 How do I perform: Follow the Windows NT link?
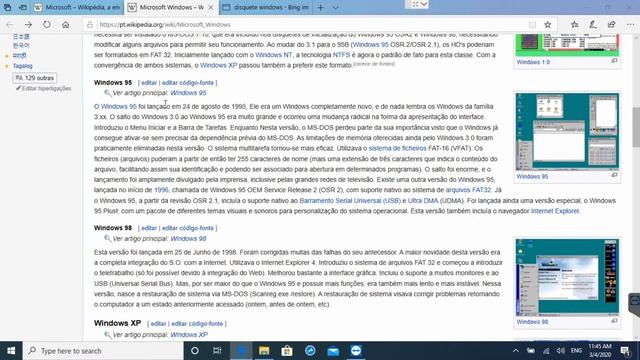pos(273,55)
